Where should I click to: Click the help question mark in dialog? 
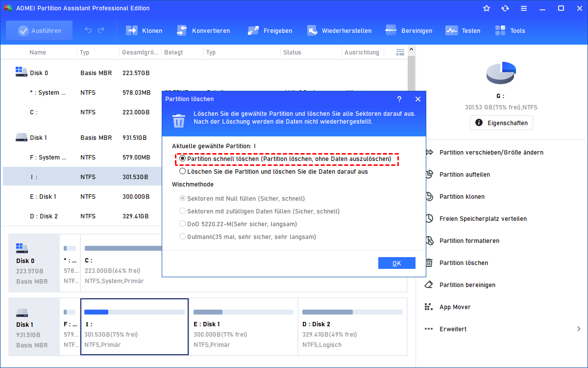[x=399, y=99]
